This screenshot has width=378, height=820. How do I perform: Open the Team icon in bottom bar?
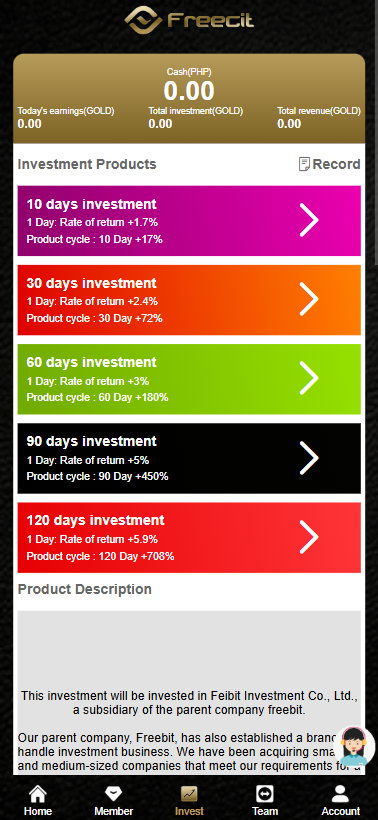(x=265, y=793)
